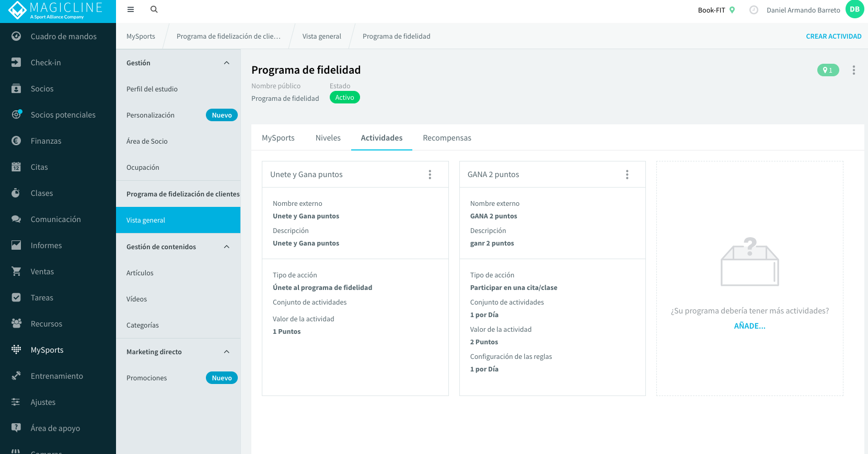Open Promociones menu item
This screenshot has height=454, width=868.
pyautogui.click(x=178, y=378)
